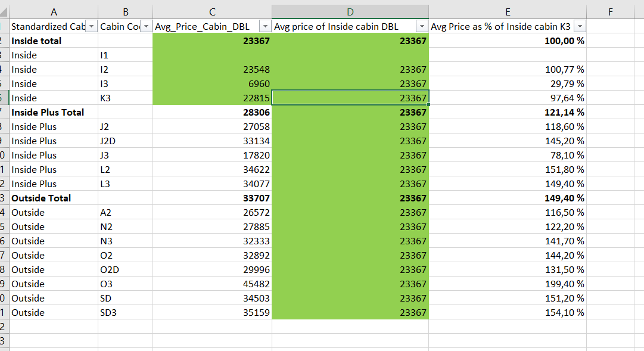Select cabin code cell J2D
Image resolution: width=644 pixels, height=351 pixels.
click(x=126, y=141)
